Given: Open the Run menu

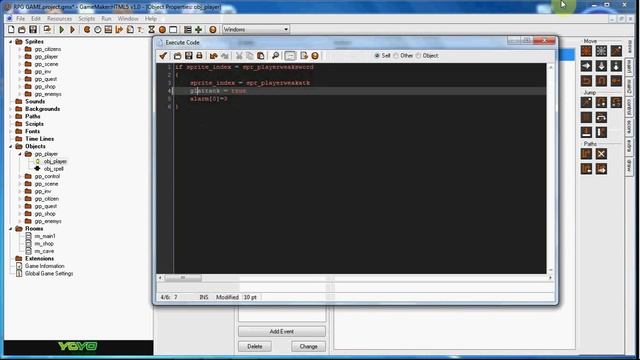Looking at the screenshot, I should click(x=106, y=19).
